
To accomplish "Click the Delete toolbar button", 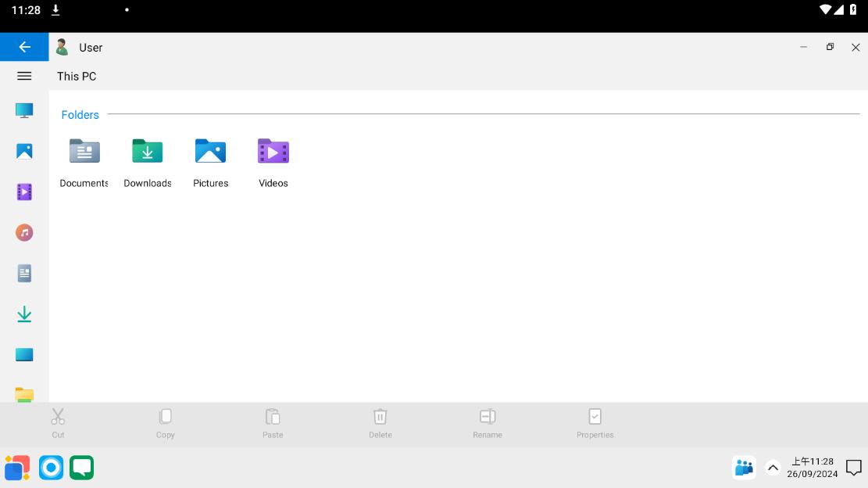I will click(x=380, y=424).
